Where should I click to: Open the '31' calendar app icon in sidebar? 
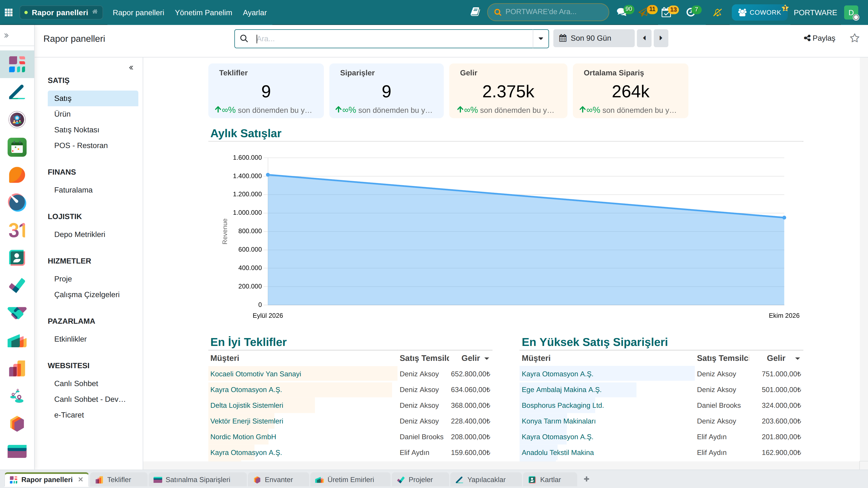tap(17, 230)
